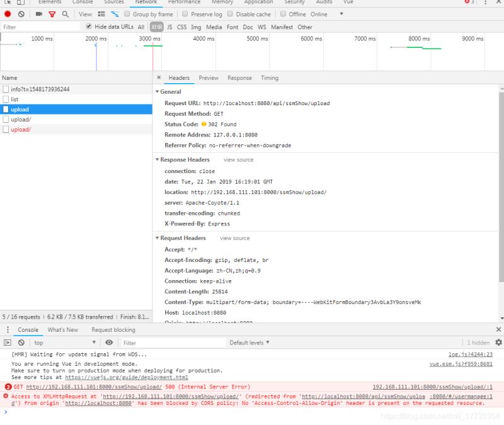This screenshot has height=425, width=504.
Task: Create live expression eye icon
Action: 109,343
